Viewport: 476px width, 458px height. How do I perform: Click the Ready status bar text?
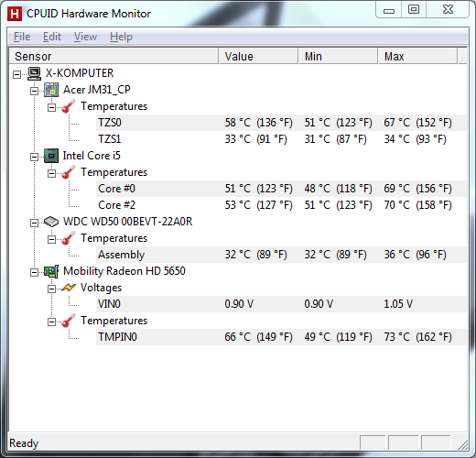(x=24, y=443)
